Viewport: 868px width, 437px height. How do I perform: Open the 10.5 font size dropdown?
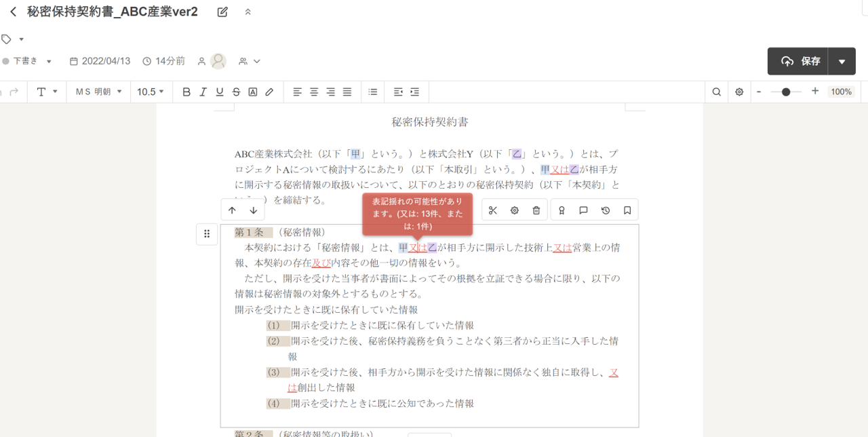coord(151,92)
